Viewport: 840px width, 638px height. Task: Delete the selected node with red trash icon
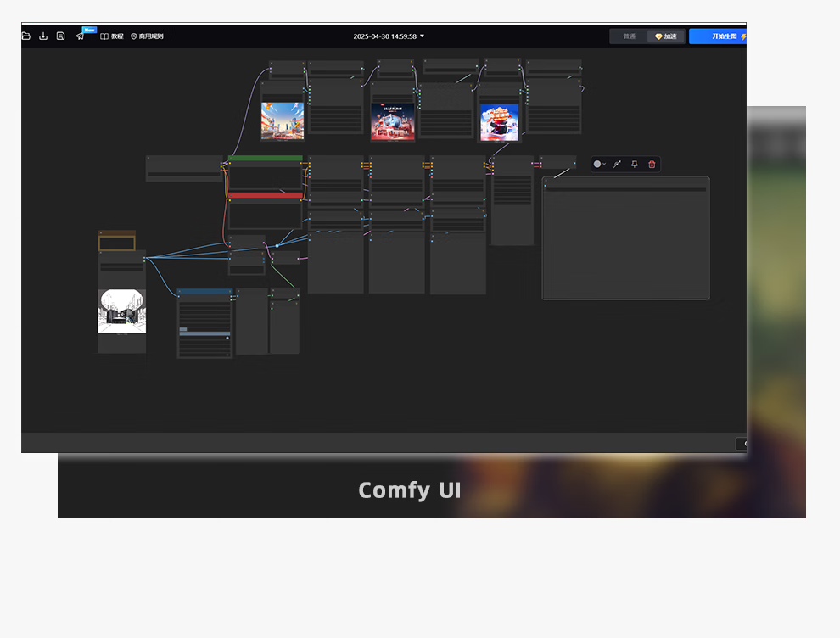652,164
